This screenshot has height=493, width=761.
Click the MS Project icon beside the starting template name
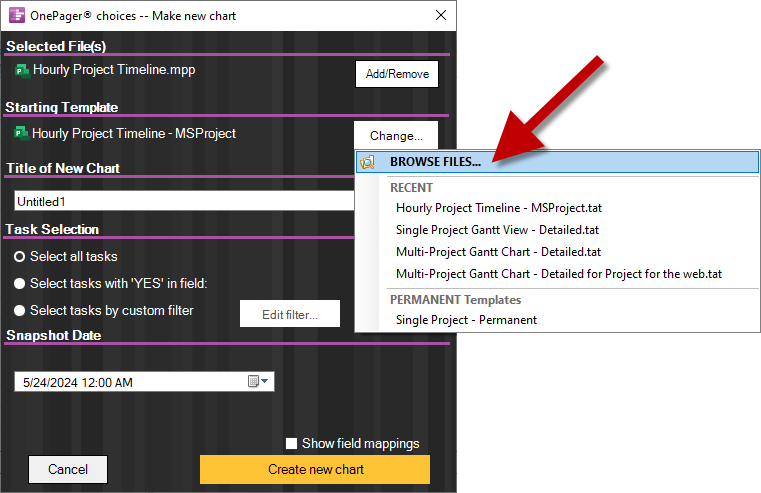point(21,133)
